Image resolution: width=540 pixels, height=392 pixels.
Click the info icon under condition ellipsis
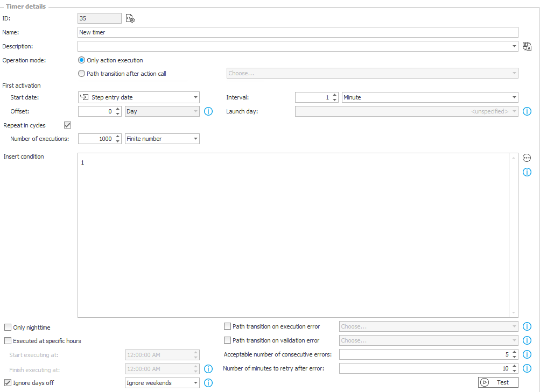(527, 172)
